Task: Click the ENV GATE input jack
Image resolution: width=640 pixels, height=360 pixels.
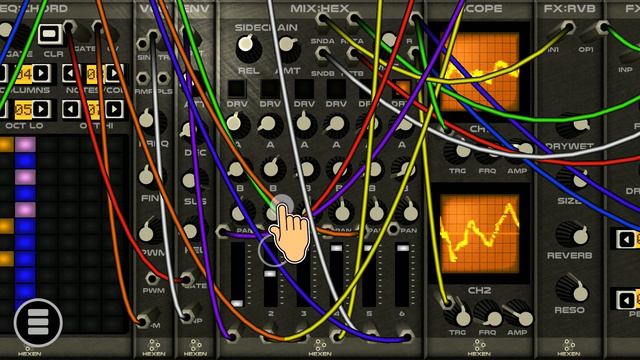Action: (x=187, y=280)
